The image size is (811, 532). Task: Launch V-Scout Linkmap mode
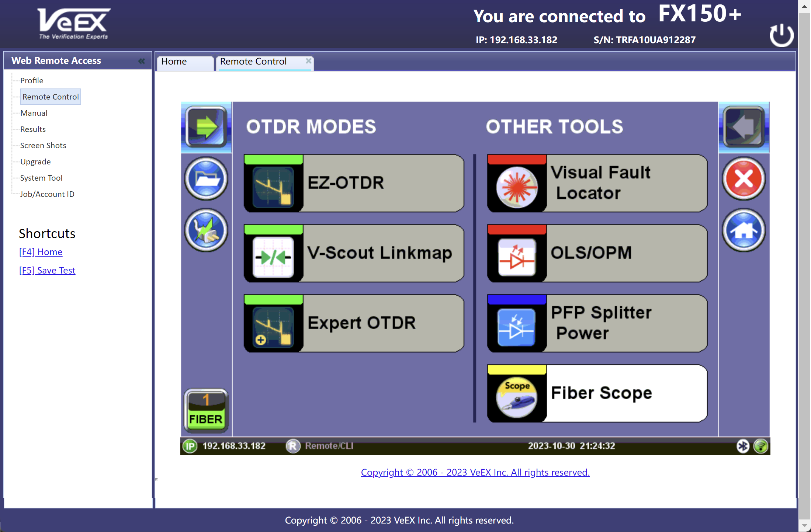pyautogui.click(x=354, y=253)
